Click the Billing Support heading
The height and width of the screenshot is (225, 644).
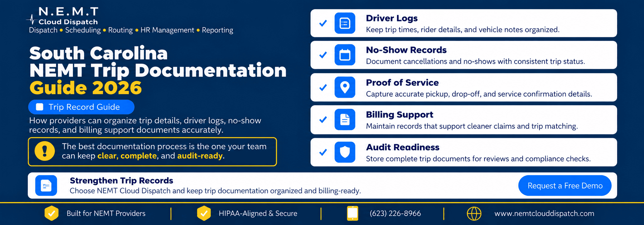[399, 115]
